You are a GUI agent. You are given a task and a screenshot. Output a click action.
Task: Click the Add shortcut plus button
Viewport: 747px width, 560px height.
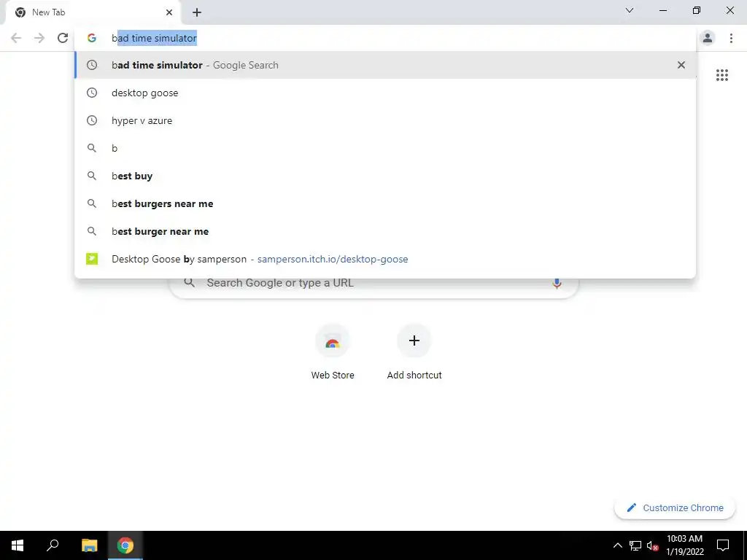(x=414, y=341)
